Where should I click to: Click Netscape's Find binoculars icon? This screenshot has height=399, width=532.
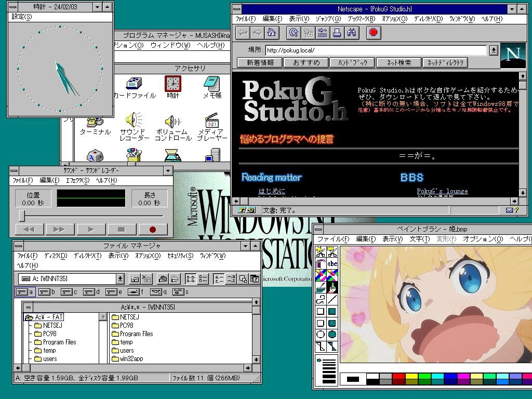tap(352, 33)
